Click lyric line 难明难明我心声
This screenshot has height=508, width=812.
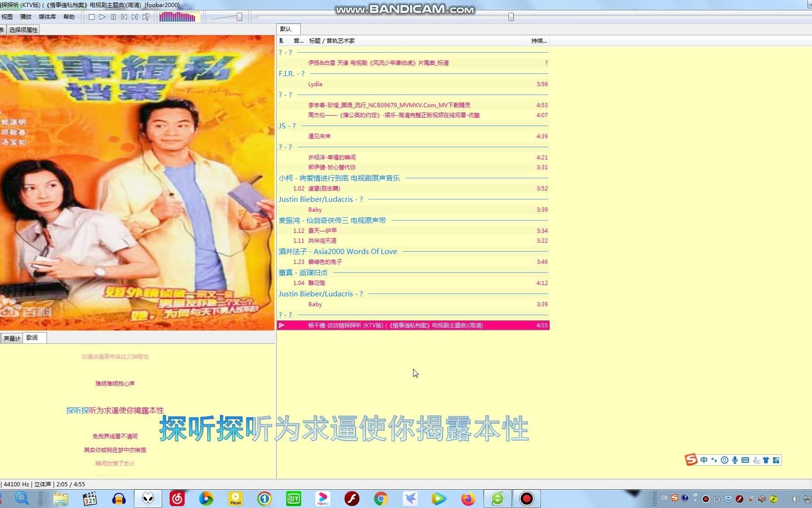point(115,384)
